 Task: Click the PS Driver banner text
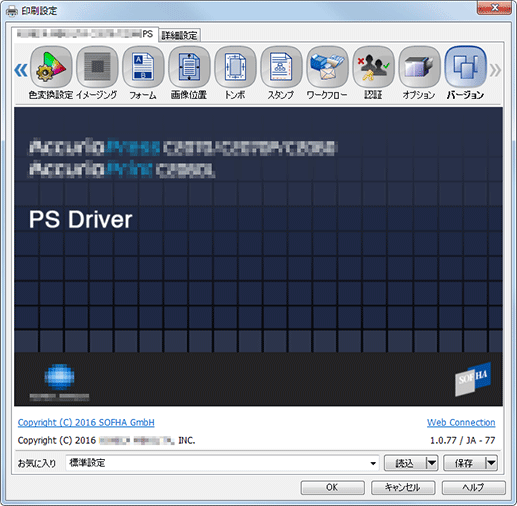pos(81,220)
